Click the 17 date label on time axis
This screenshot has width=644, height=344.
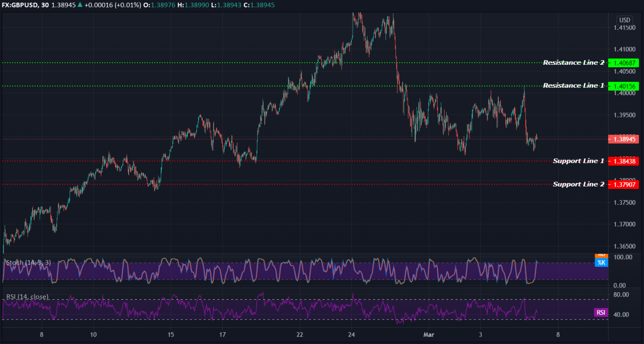point(222,335)
